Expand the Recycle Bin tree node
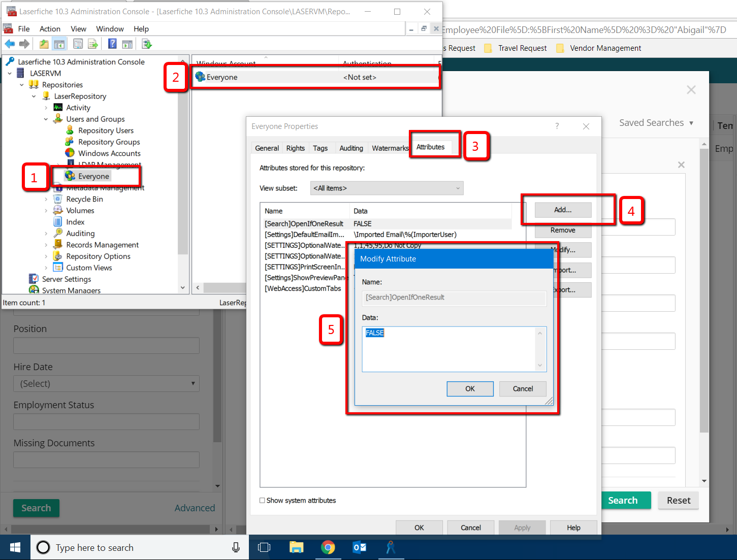The height and width of the screenshot is (560, 737). [46, 199]
